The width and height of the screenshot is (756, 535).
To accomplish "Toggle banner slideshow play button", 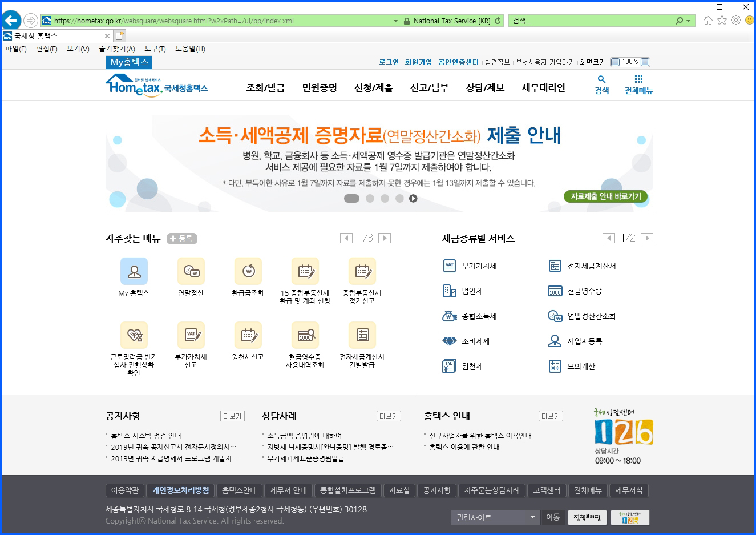I will click(413, 198).
